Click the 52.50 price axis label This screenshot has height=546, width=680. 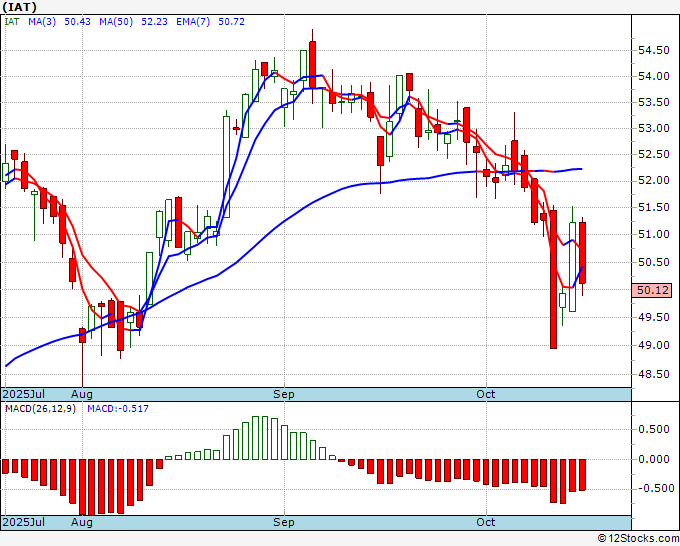pyautogui.click(x=654, y=154)
